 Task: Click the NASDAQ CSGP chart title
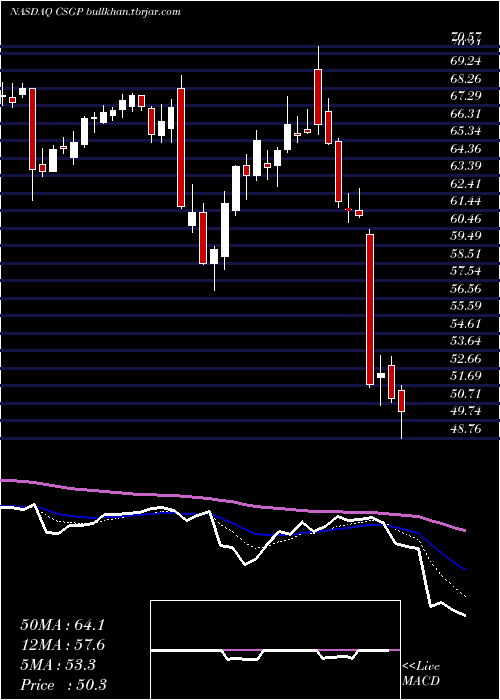point(95,12)
